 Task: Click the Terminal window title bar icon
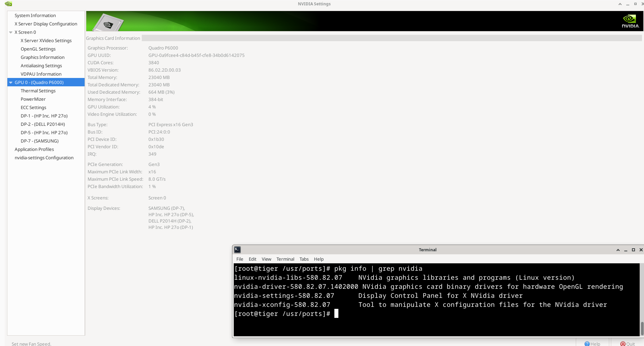tap(237, 250)
